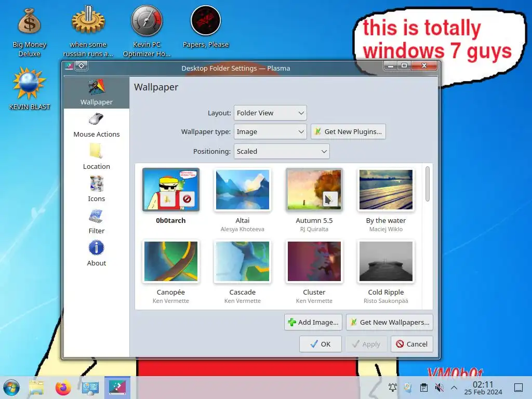Go to the Icons settings section
Image resolution: width=532 pixels, height=399 pixels.
pyautogui.click(x=96, y=189)
